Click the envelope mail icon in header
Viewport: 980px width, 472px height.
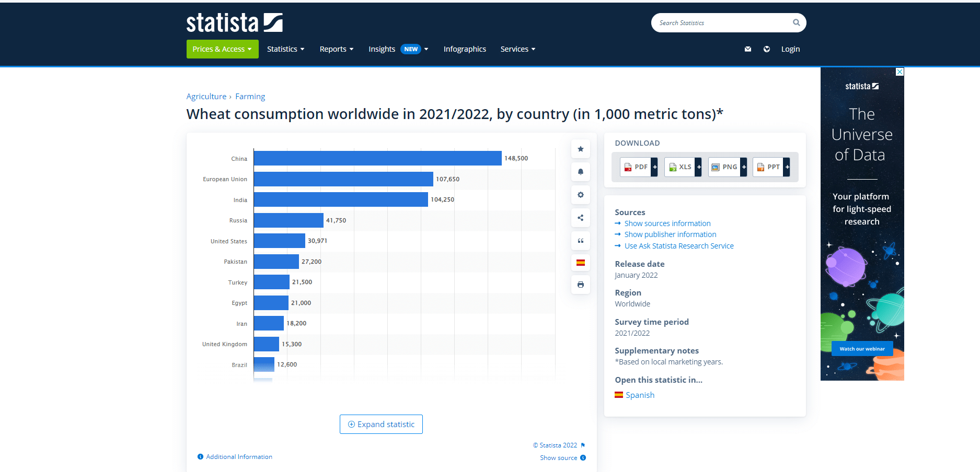748,49
